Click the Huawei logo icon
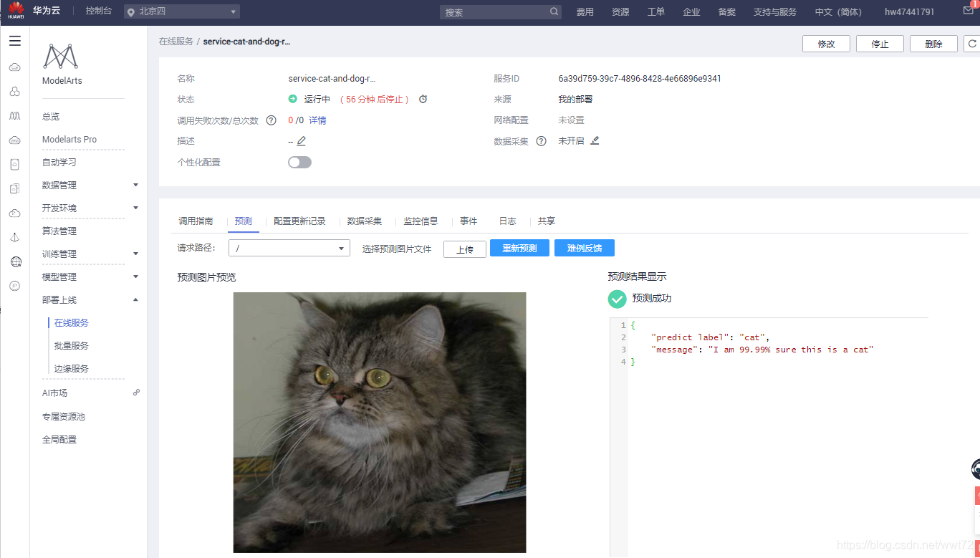The height and width of the screenshot is (558, 980). 16,11
